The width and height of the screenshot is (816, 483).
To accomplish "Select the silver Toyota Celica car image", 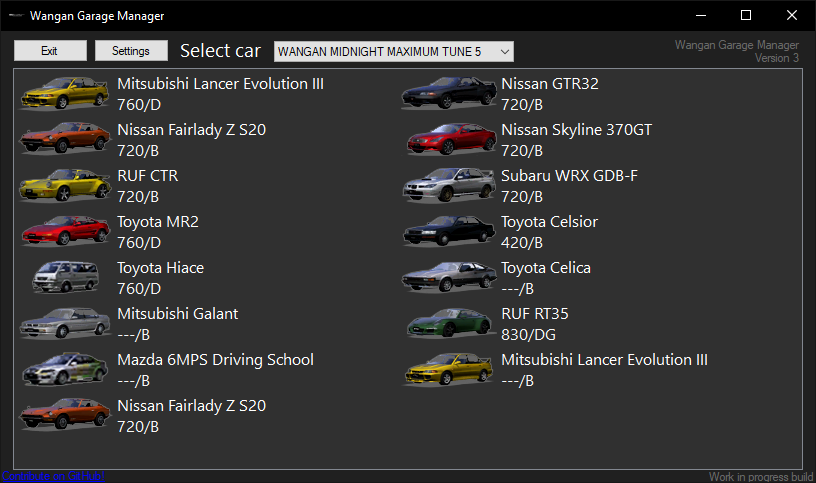I will click(x=449, y=277).
